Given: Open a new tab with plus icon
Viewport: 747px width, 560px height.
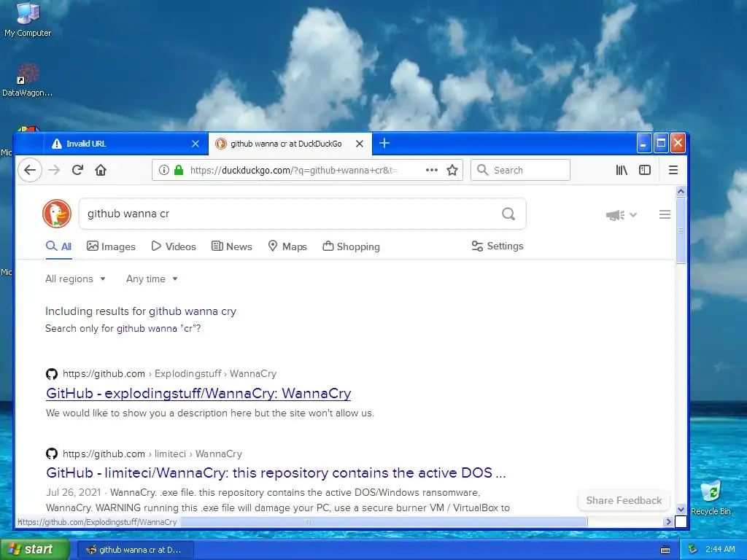Looking at the screenshot, I should (x=384, y=144).
